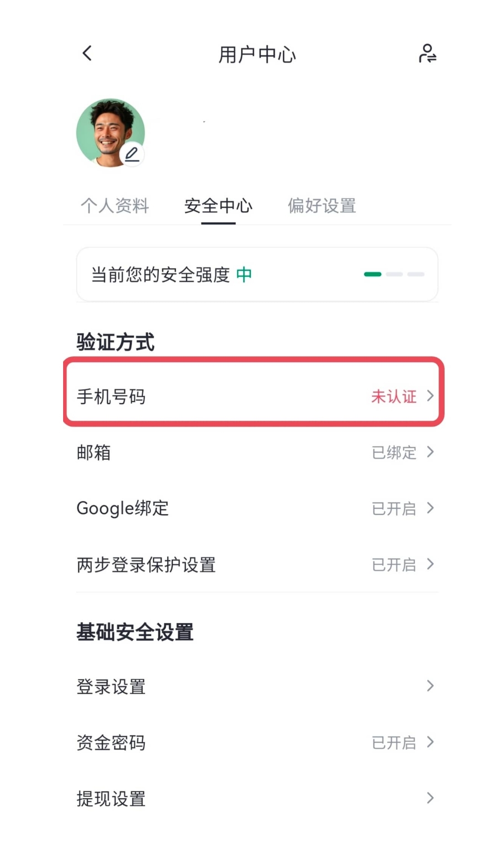Image resolution: width=494 pixels, height=868 pixels.
Task: Tap the chevron on the 登录设置 row
Action: (x=430, y=686)
